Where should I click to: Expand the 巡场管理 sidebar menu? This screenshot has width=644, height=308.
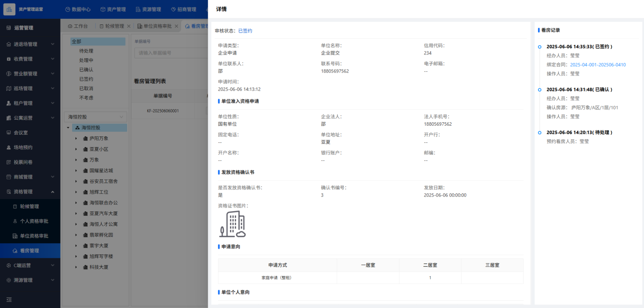point(30,88)
